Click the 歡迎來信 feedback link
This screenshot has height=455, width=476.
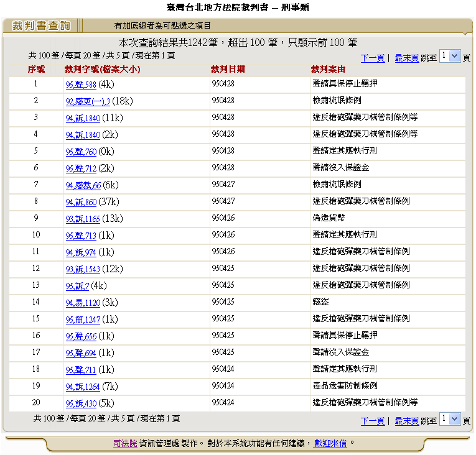click(x=330, y=443)
